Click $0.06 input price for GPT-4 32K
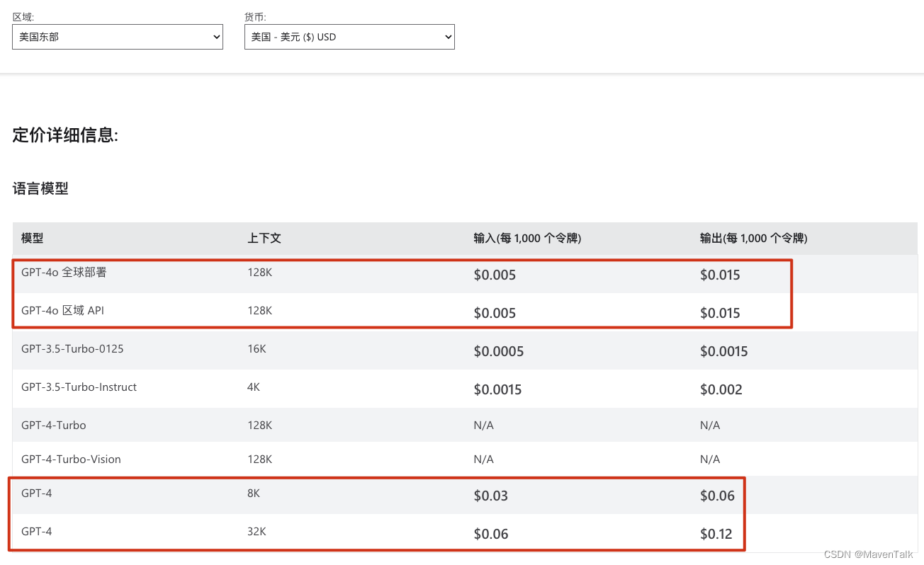Viewport: 924px width, 565px height. [491, 534]
